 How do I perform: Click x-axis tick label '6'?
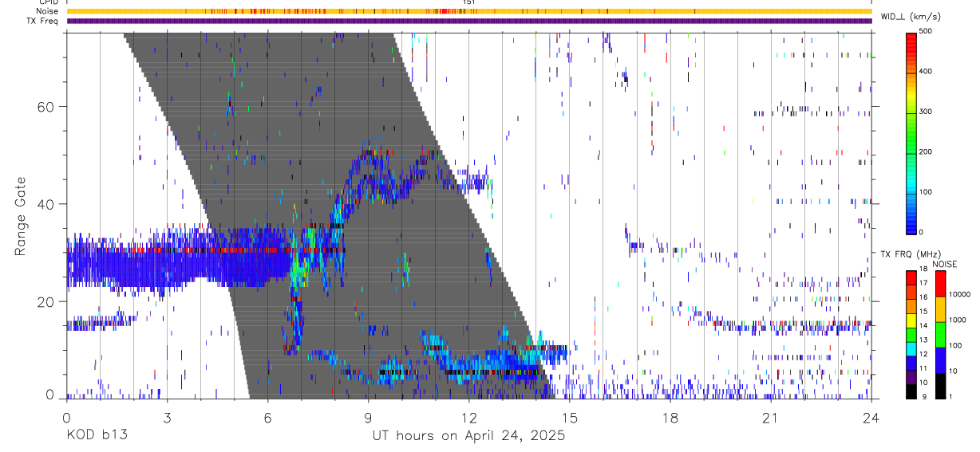click(267, 417)
